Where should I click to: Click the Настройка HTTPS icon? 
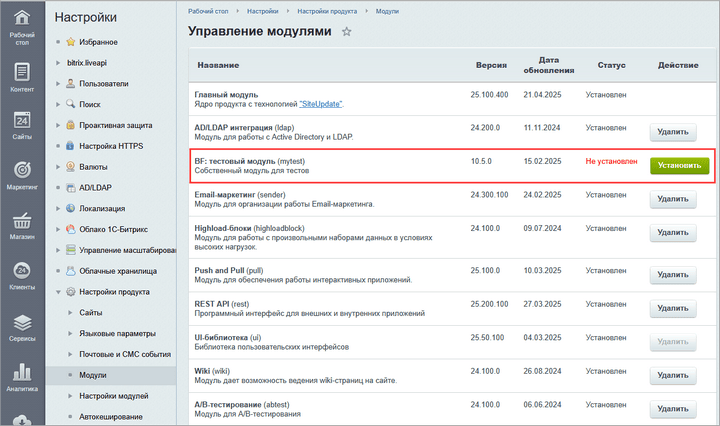point(70,146)
